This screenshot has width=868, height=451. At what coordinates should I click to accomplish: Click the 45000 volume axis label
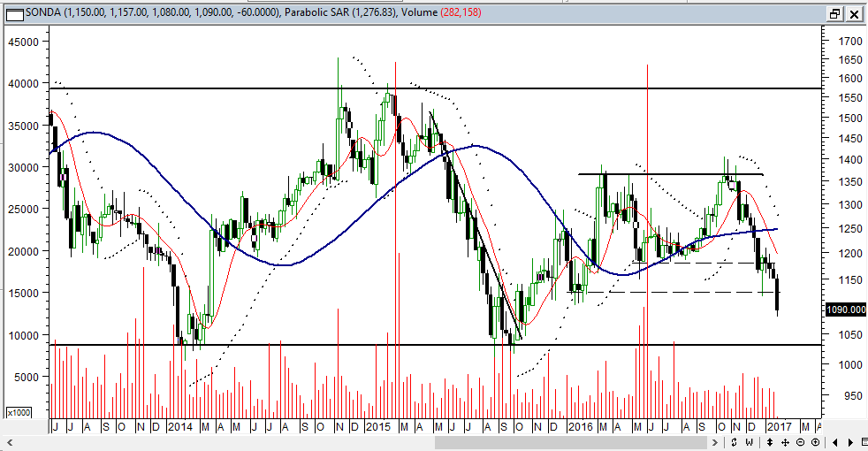tap(23, 42)
